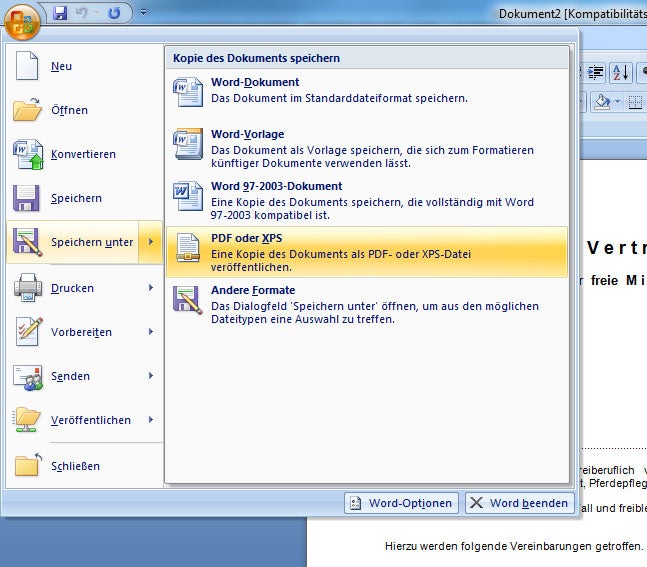Select Konvertieren in the Office menu
The height and width of the screenshot is (567, 647).
tap(85, 154)
